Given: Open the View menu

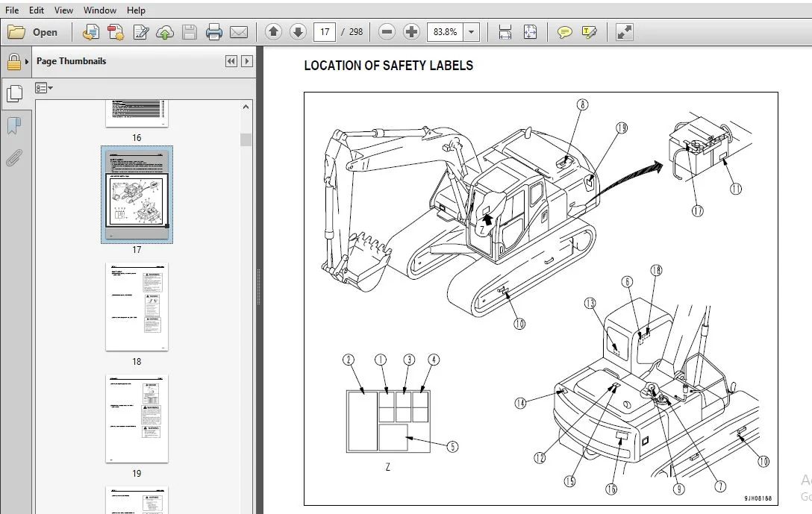Looking at the screenshot, I should [x=63, y=10].
